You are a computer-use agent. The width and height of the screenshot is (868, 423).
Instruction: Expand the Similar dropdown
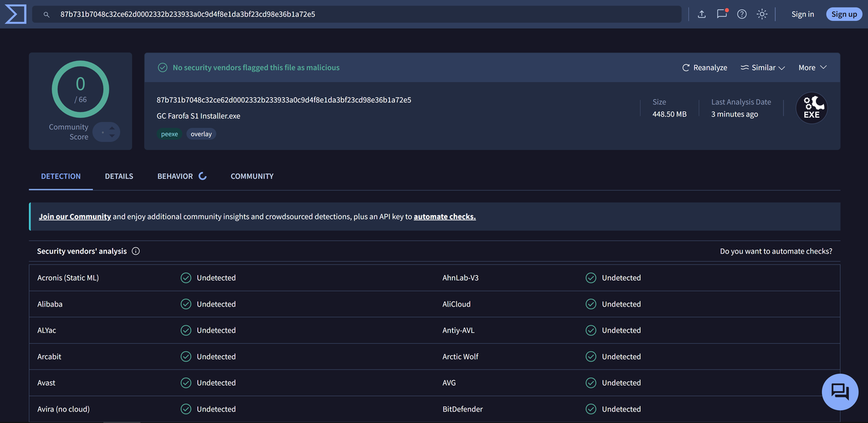763,68
